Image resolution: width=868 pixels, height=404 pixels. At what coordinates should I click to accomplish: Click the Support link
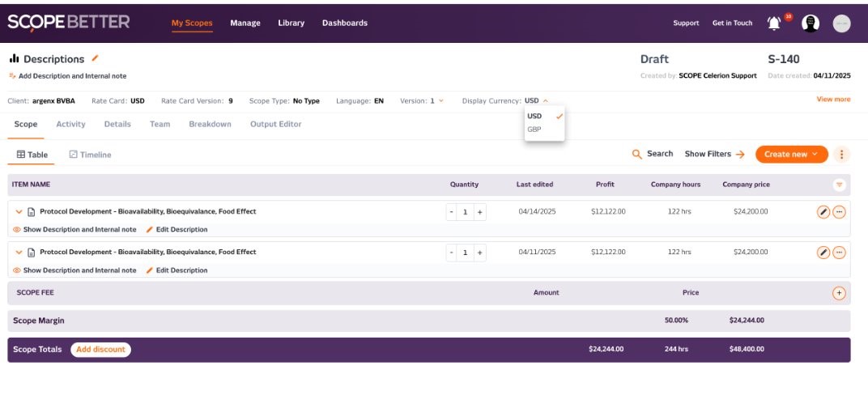point(686,23)
